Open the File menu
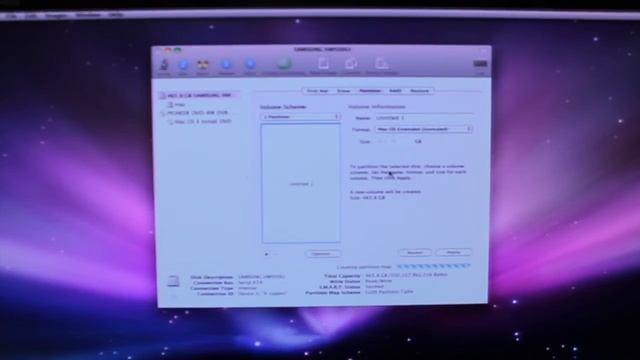Image resolution: width=640 pixels, height=360 pixels. [x=11, y=16]
